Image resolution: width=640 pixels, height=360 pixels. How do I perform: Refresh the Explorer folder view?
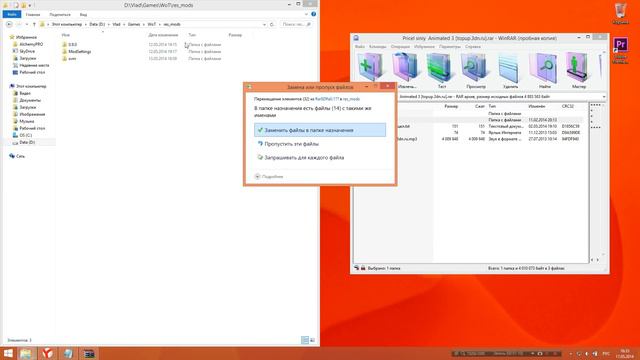(272, 24)
